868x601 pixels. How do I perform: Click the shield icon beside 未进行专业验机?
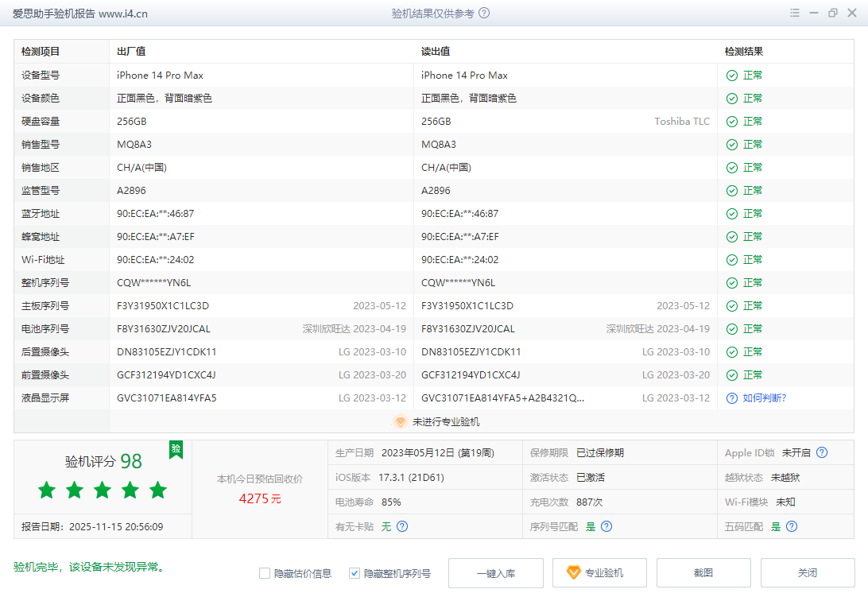pyautogui.click(x=401, y=422)
